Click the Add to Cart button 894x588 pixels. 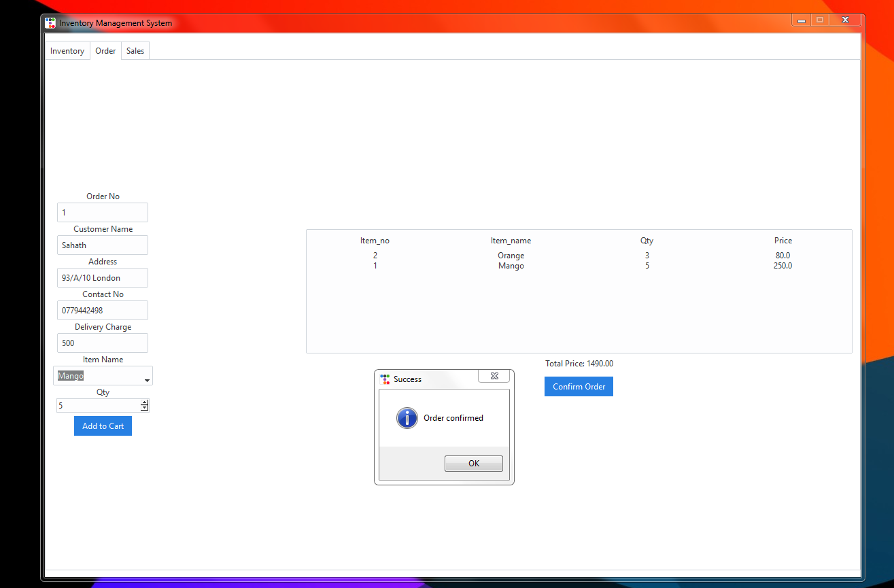click(103, 426)
